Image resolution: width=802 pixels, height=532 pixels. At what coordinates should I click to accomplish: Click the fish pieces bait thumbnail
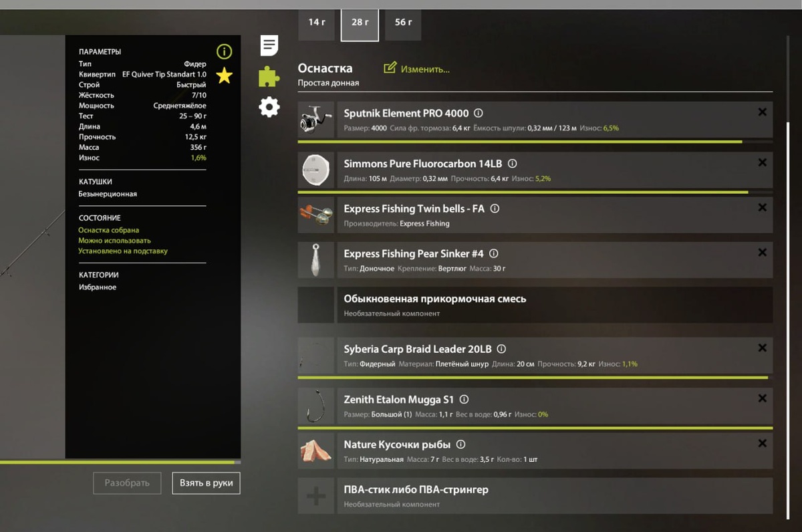[x=315, y=451]
